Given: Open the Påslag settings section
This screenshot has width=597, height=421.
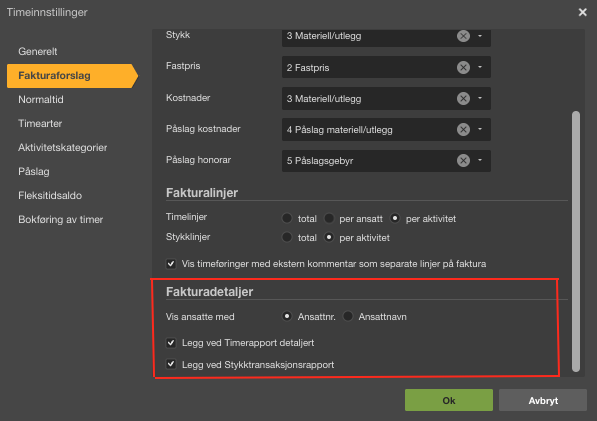Looking at the screenshot, I should (x=34, y=172).
